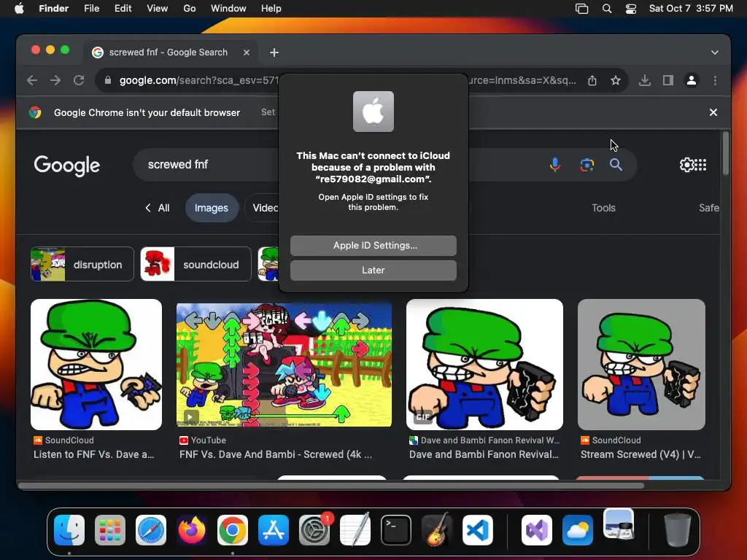This screenshot has width=747, height=560.
Task: Launch GarageBand from the Dock
Action: click(x=437, y=530)
